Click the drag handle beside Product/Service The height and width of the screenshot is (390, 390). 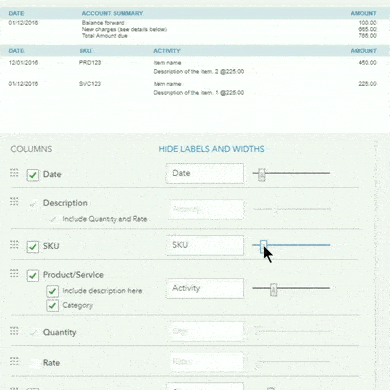point(14,273)
